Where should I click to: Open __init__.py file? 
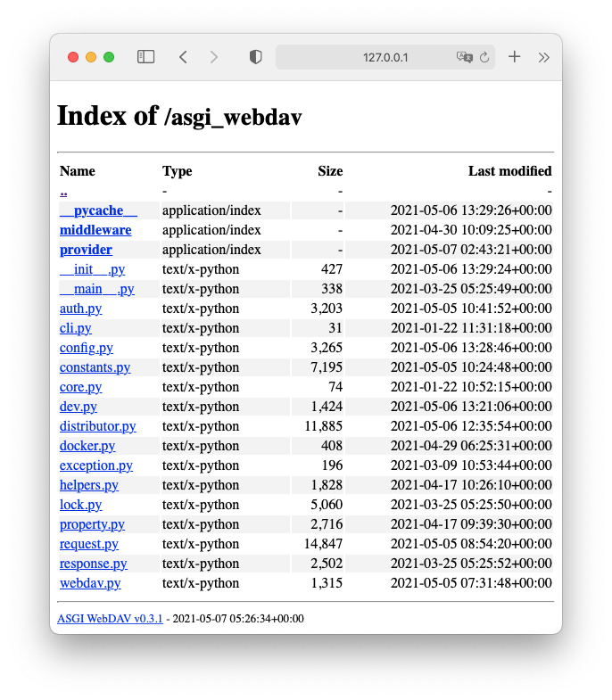(93, 269)
